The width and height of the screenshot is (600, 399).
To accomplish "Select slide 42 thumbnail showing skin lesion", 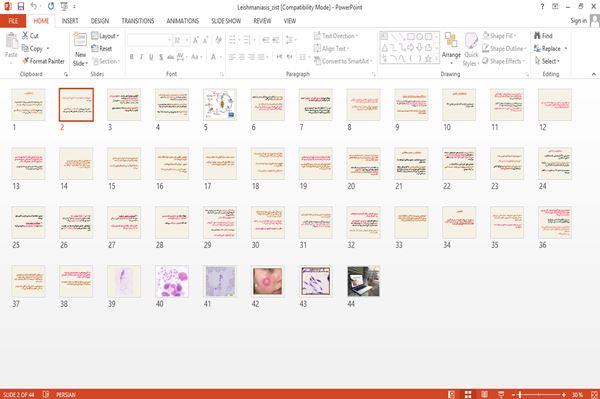I will point(267,281).
